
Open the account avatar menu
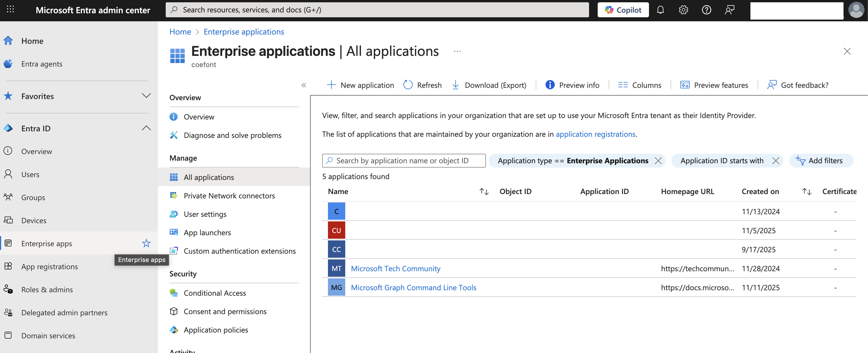(x=856, y=10)
